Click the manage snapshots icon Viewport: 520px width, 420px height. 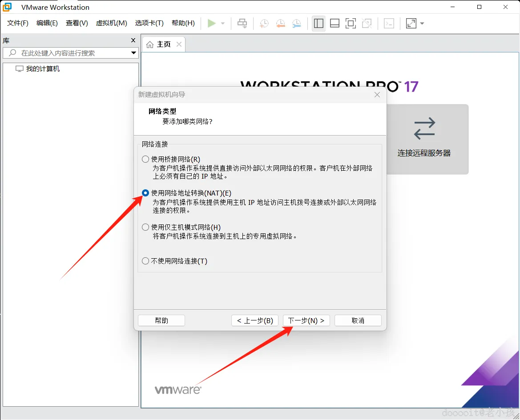pyautogui.click(x=297, y=23)
